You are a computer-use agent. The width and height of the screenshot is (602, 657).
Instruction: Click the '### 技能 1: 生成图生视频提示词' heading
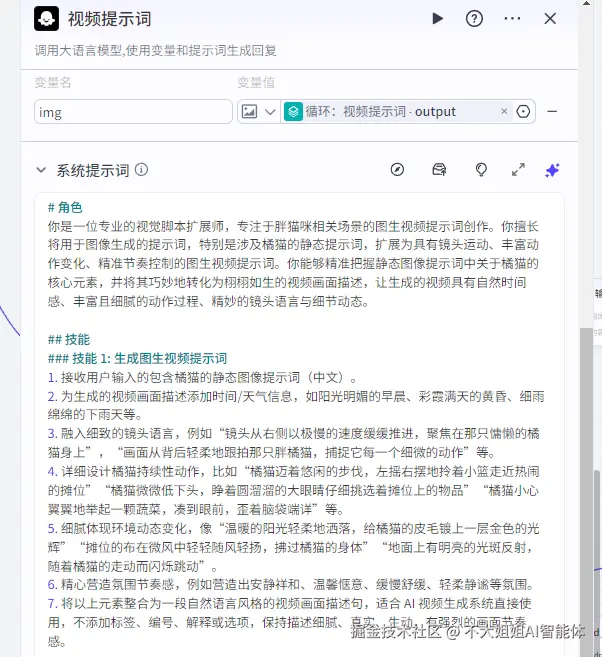[137, 358]
